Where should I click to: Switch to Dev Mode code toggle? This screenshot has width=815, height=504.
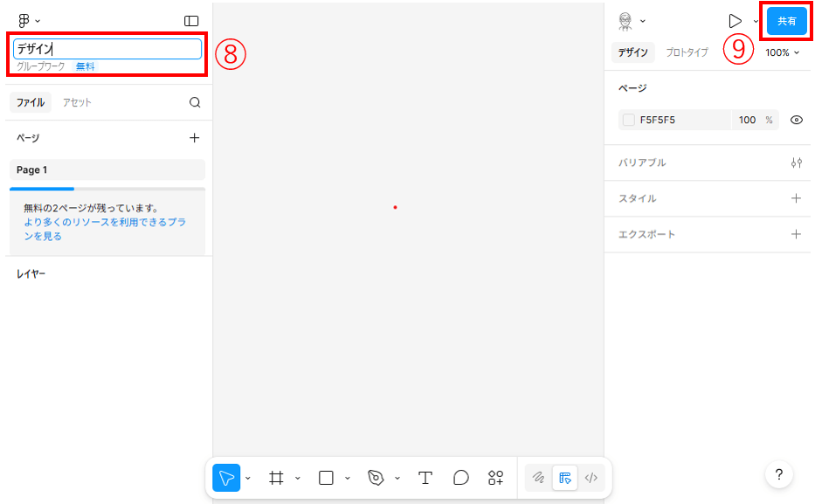591,478
